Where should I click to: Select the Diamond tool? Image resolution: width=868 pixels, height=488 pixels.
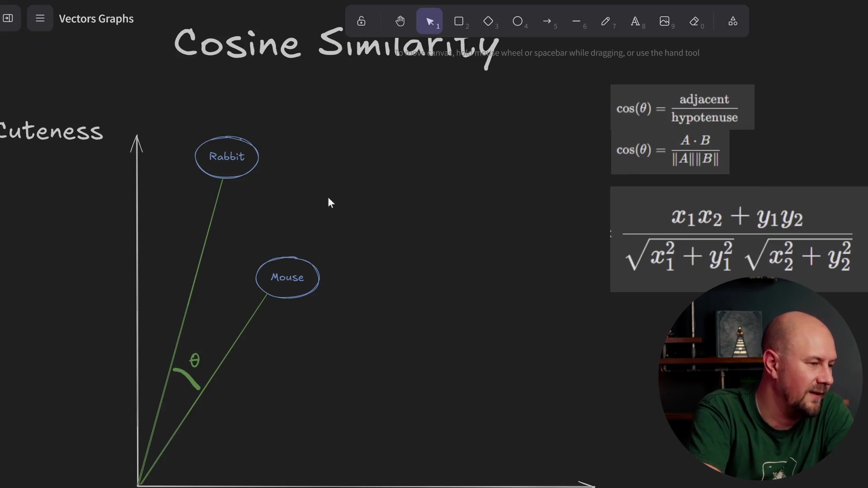click(489, 21)
